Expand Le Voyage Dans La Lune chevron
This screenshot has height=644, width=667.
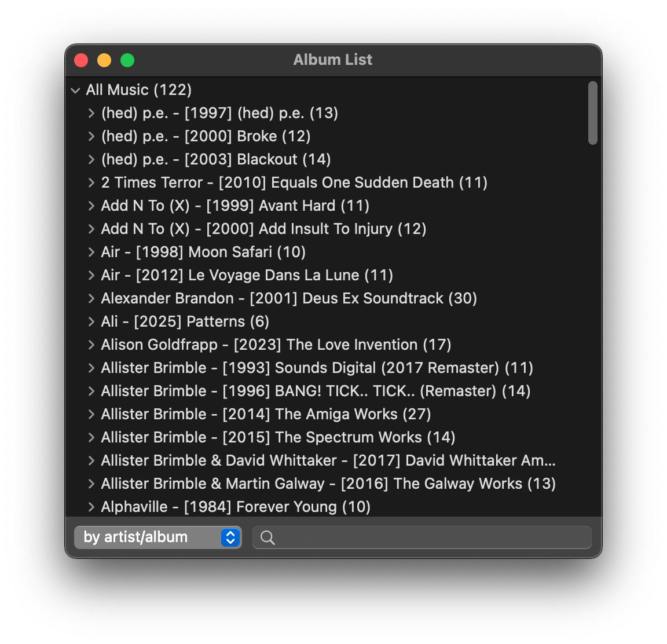click(91, 276)
